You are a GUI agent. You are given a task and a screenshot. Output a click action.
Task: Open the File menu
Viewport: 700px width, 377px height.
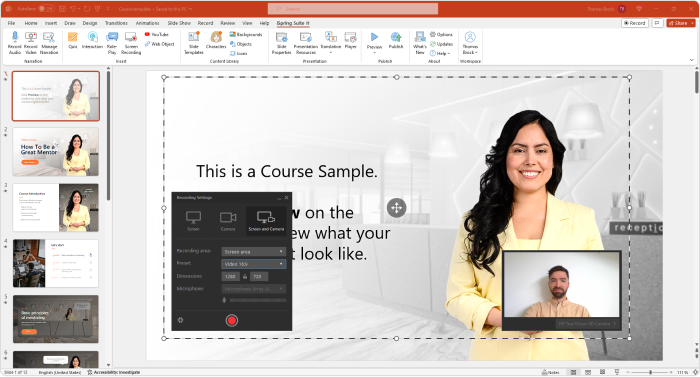[x=11, y=23]
